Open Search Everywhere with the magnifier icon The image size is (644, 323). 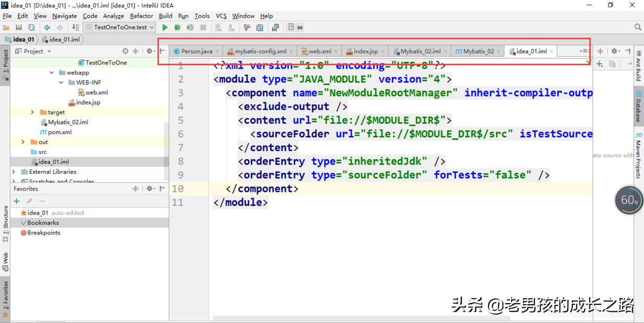(638, 27)
